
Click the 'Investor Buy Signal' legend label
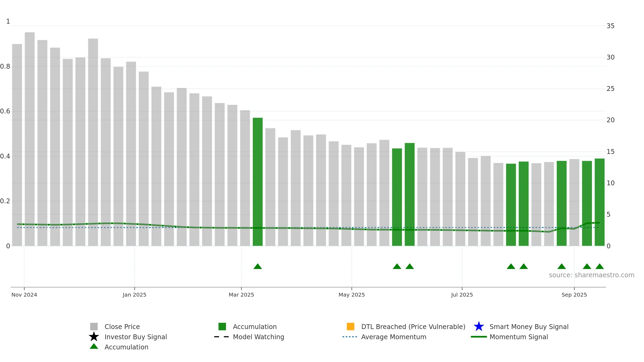click(x=136, y=337)
